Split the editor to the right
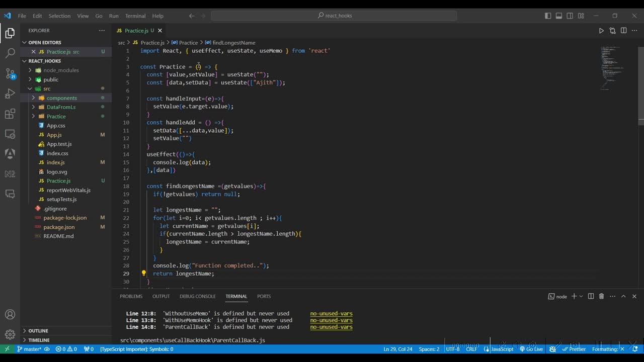This screenshot has width=644, height=362. (623, 31)
